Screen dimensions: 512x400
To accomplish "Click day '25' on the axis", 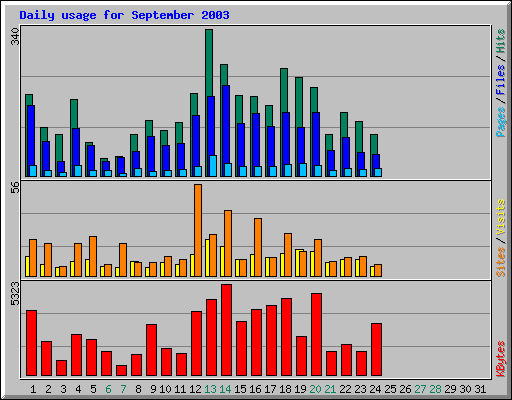I will (x=390, y=389).
